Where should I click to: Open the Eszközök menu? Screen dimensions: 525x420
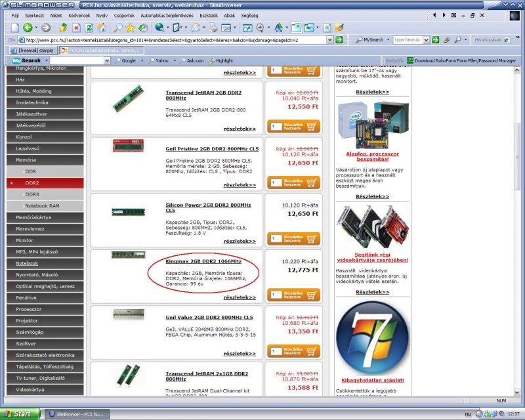209,15
